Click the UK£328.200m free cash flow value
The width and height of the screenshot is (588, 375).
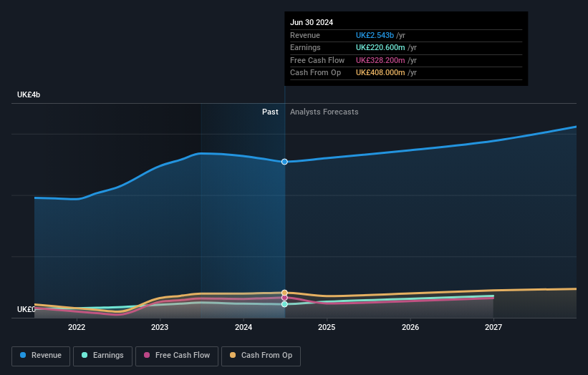(x=380, y=60)
